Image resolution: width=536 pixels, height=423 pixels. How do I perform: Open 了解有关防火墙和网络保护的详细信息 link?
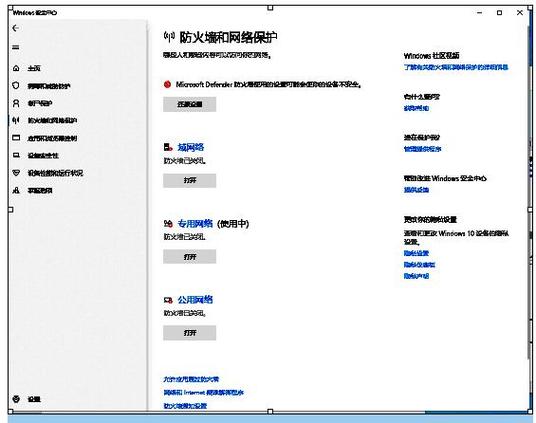456,67
